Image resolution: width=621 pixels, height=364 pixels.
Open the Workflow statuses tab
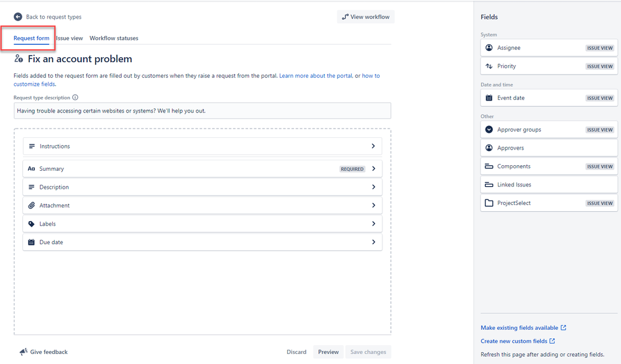click(x=114, y=38)
